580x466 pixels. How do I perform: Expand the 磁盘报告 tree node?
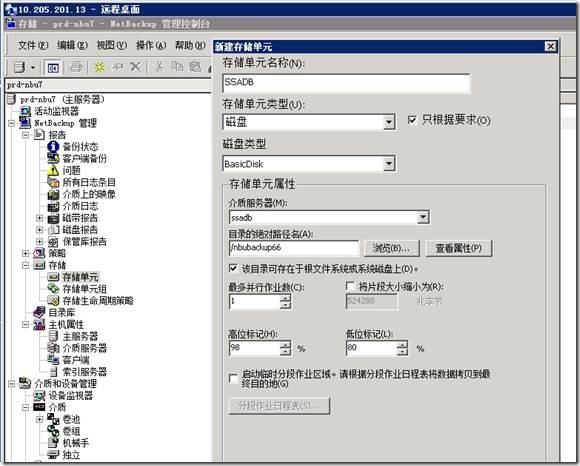pos(39,230)
